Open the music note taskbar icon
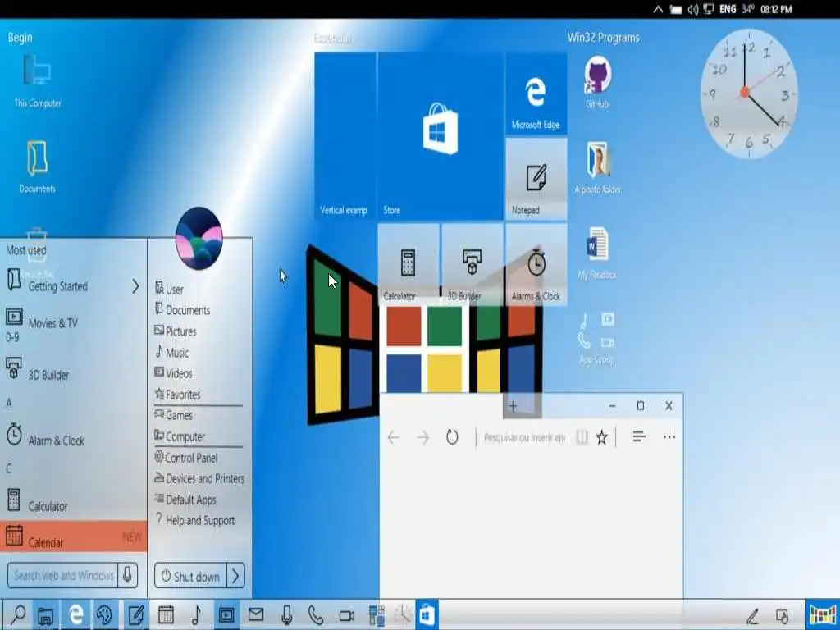This screenshot has height=630, width=840. coord(196,615)
